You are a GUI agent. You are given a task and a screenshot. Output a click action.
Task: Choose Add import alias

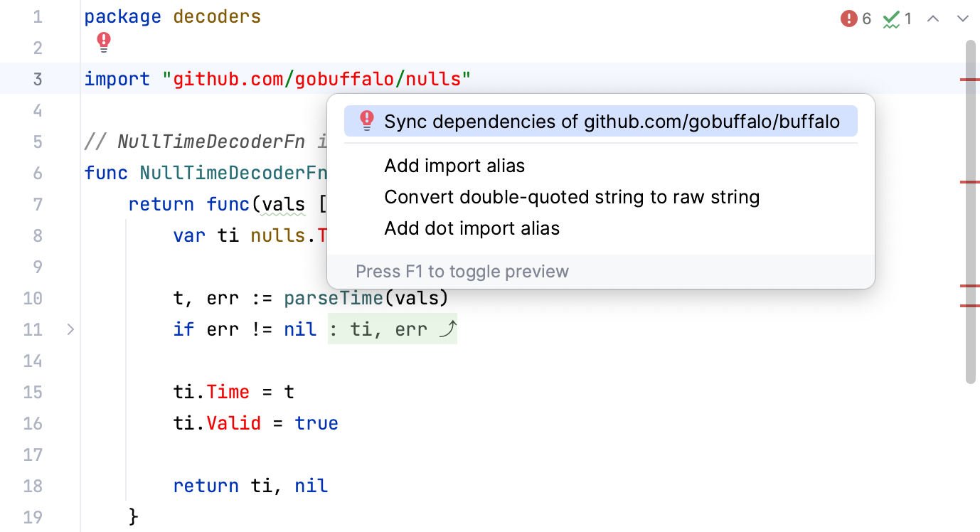(x=454, y=166)
